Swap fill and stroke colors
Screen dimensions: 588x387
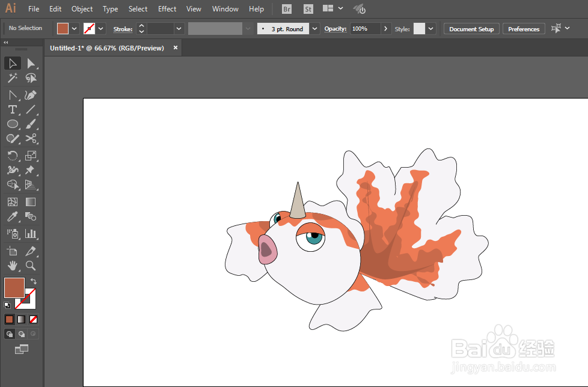pyautogui.click(x=34, y=281)
